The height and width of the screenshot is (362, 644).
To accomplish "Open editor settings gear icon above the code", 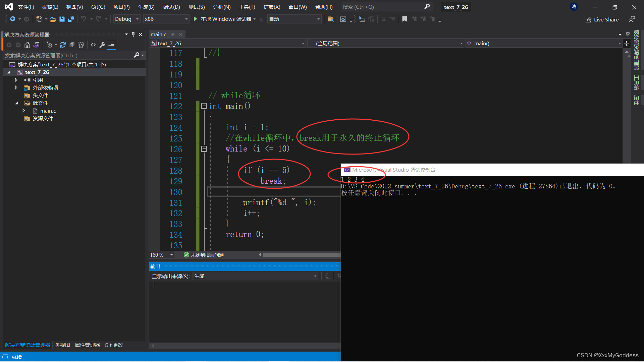I will coord(628,34).
